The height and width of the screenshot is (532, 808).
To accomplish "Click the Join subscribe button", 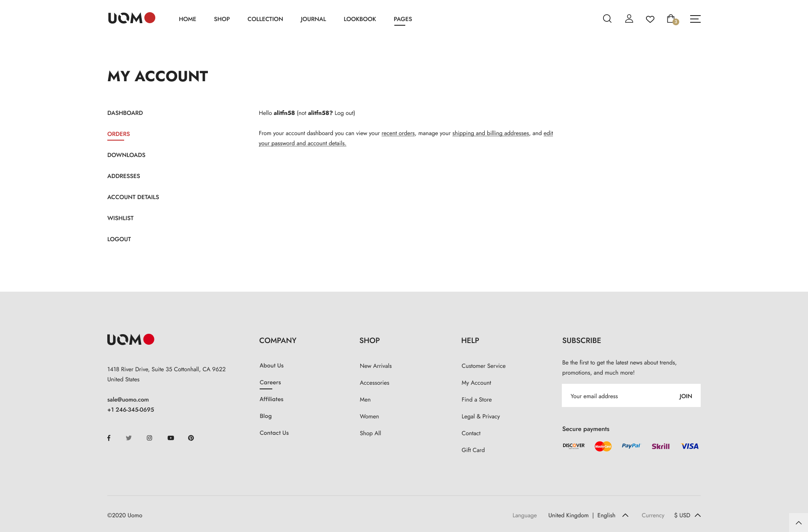I will coord(685,396).
